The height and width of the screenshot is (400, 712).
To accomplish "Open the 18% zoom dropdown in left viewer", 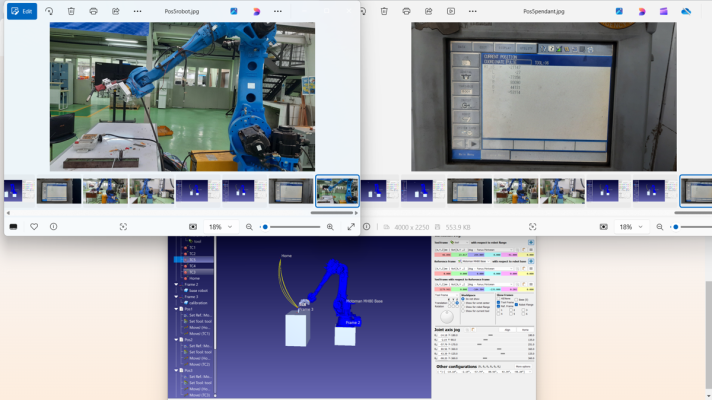I will [220, 227].
